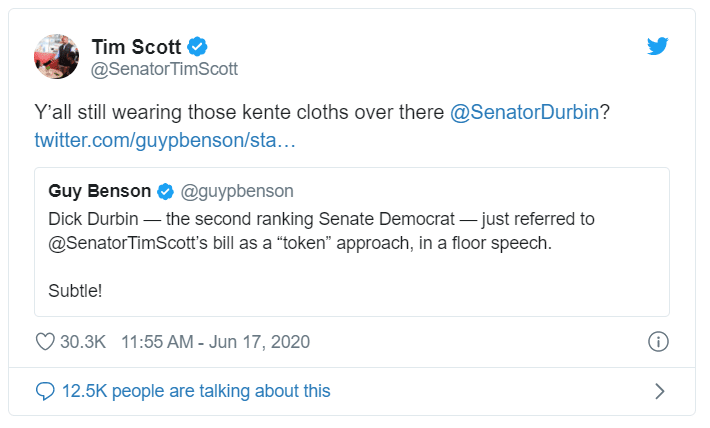Follow the twitter.com/guypbenson/sta… link
The image size is (710, 428).
[165, 140]
